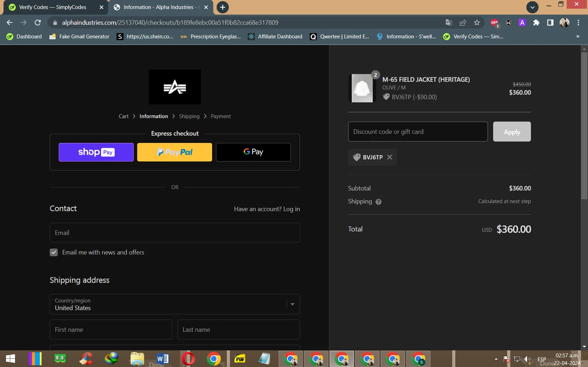Open the us.shein.co bookmark

[x=145, y=36]
